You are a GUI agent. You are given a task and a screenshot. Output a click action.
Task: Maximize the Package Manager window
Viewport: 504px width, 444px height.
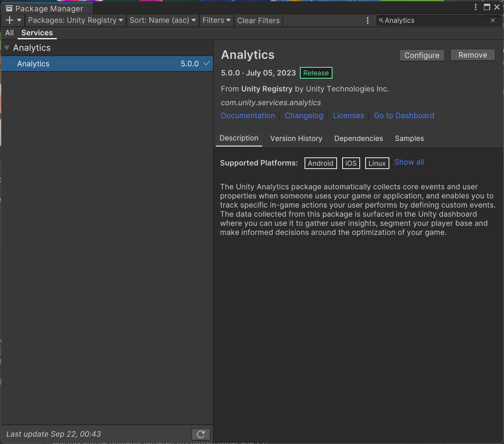coord(486,7)
